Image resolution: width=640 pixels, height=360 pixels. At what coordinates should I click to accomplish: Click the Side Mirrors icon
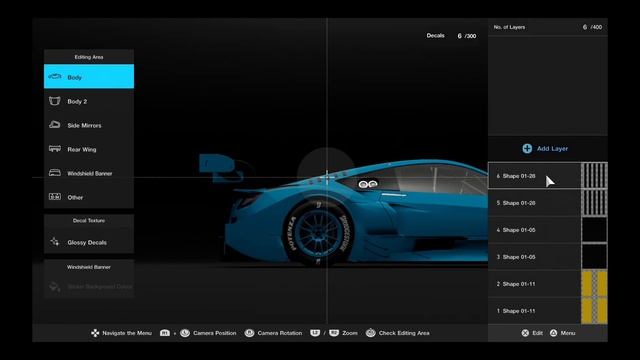tap(55, 124)
